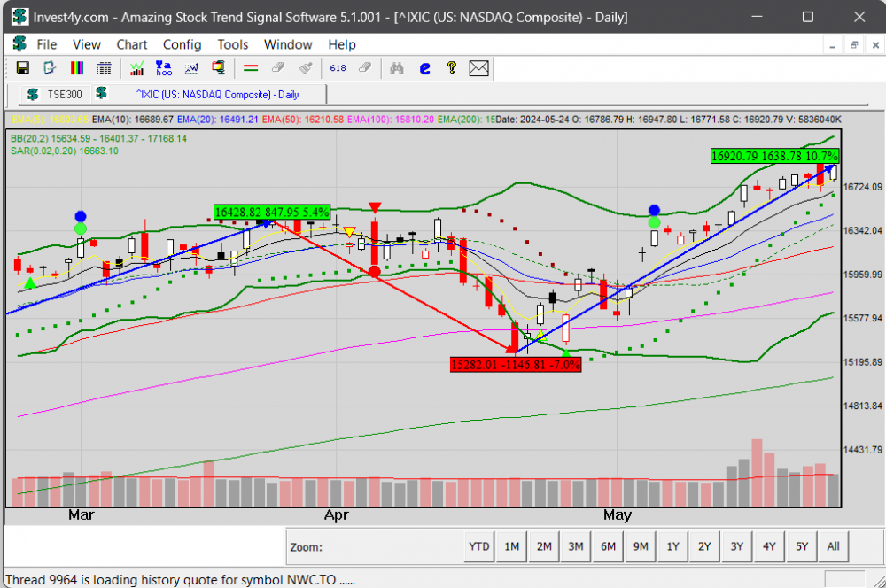
Task: Click the yellow question mark help icon
Action: coord(451,68)
